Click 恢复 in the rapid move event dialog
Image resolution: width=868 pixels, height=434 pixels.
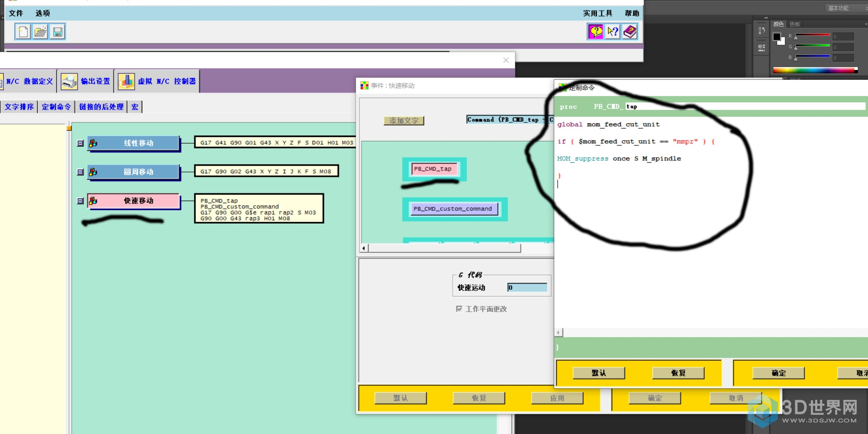coord(479,398)
